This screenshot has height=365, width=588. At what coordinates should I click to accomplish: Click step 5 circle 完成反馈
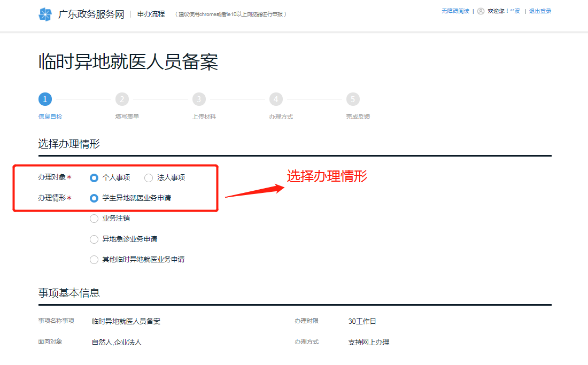pyautogui.click(x=353, y=99)
